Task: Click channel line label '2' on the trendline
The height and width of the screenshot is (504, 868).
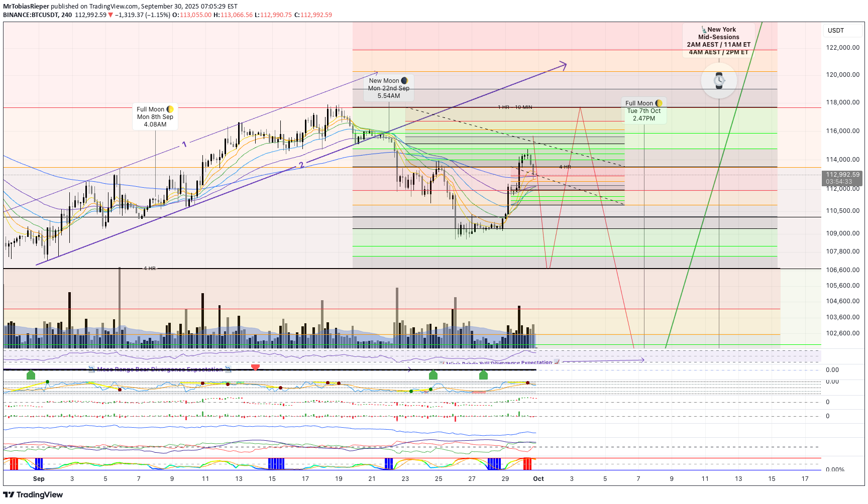Action: tap(301, 165)
